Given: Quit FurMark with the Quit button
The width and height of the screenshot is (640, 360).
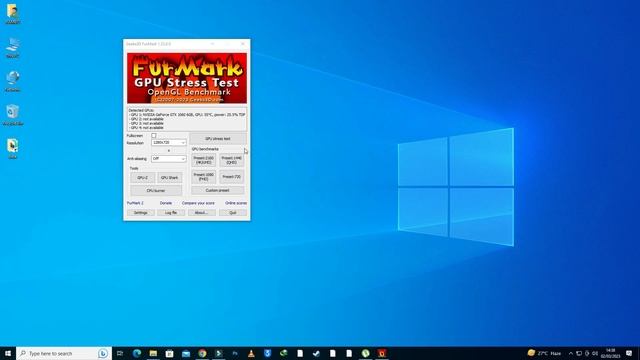Looking at the screenshot, I should point(233,213).
